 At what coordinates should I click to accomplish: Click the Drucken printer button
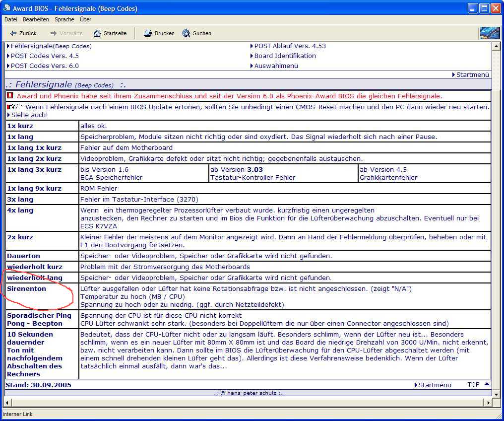tap(159, 33)
